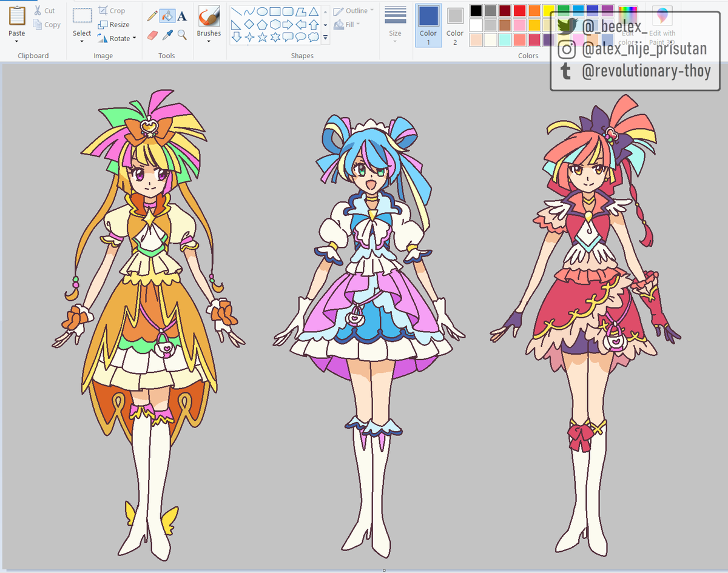Pick the Left arrow shape
Screen dimensions: 728x573
coord(300,24)
